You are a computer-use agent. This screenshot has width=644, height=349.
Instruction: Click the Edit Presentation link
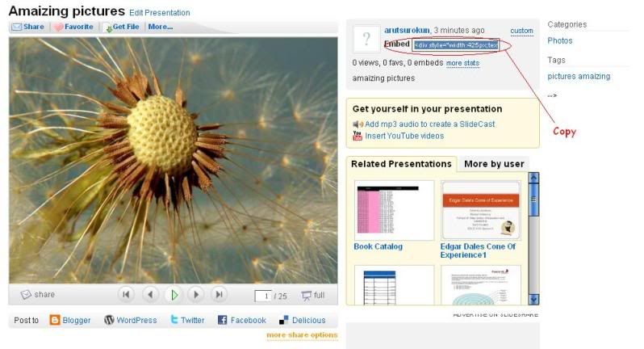click(x=160, y=13)
